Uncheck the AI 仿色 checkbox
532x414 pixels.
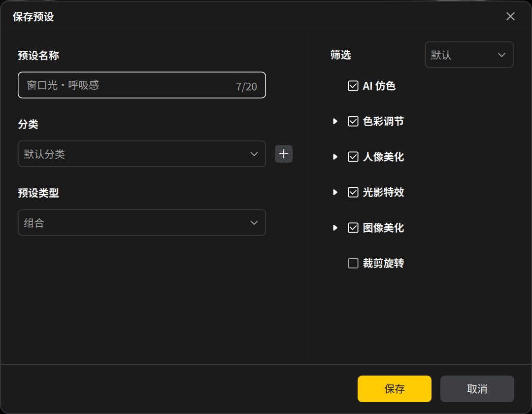(353, 86)
